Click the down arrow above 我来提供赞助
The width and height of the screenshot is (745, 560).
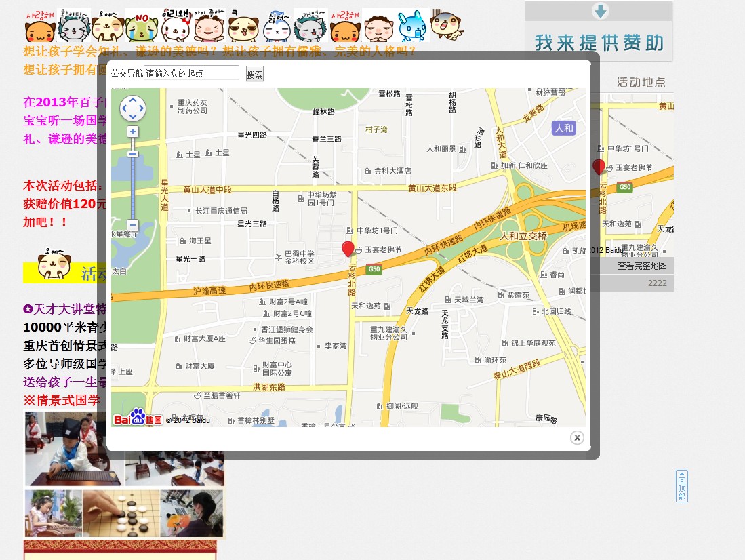pos(601,10)
